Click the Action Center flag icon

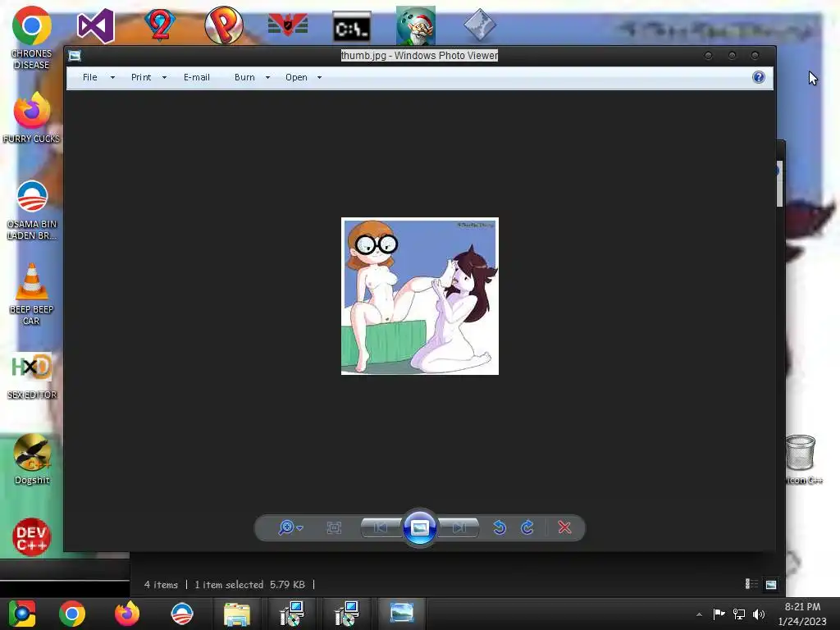(719, 614)
